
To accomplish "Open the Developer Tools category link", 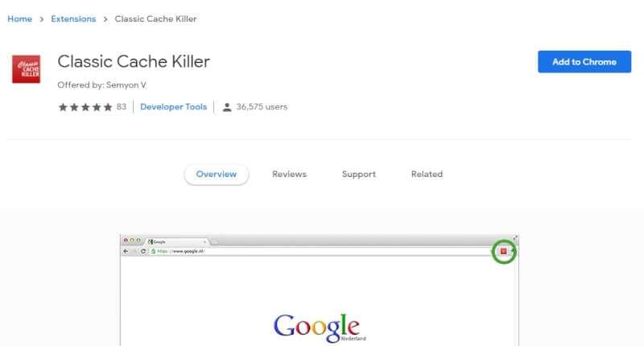I will (173, 107).
